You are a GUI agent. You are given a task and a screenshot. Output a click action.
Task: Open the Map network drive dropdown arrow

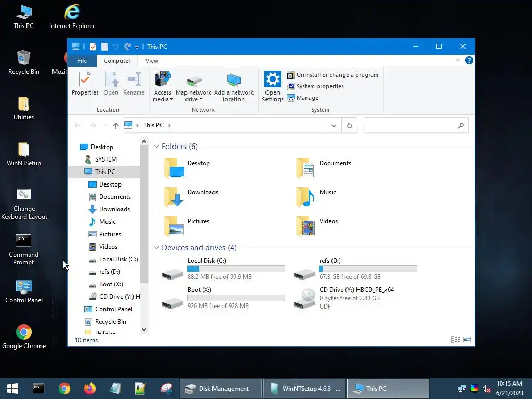[x=201, y=99]
